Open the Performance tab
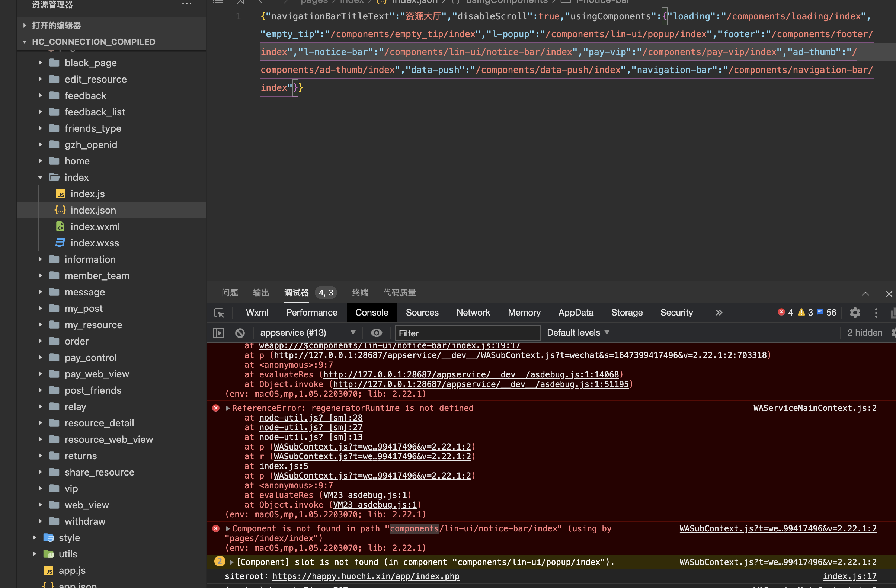 coord(312,313)
